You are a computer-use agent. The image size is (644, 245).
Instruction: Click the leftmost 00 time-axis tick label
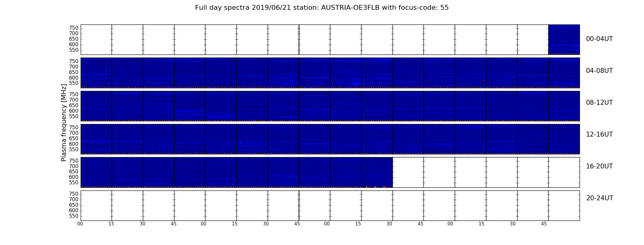80,224
